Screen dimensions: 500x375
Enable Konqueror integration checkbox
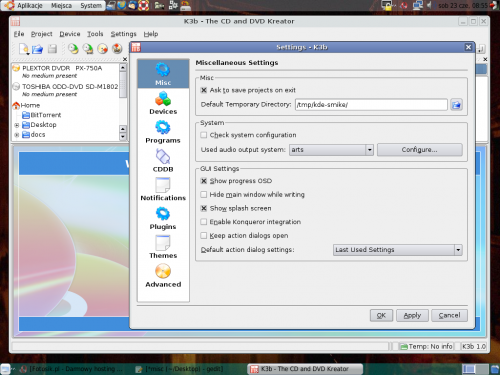tap(204, 222)
